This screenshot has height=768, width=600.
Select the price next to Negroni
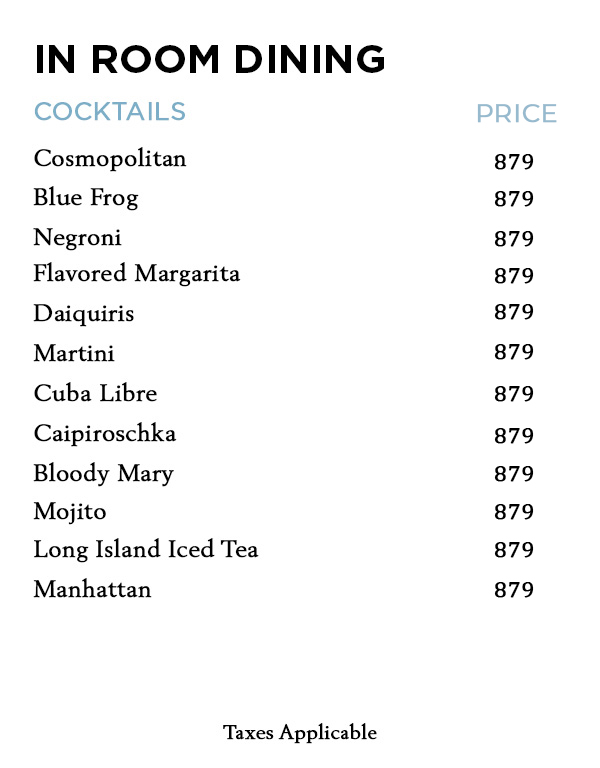514,239
